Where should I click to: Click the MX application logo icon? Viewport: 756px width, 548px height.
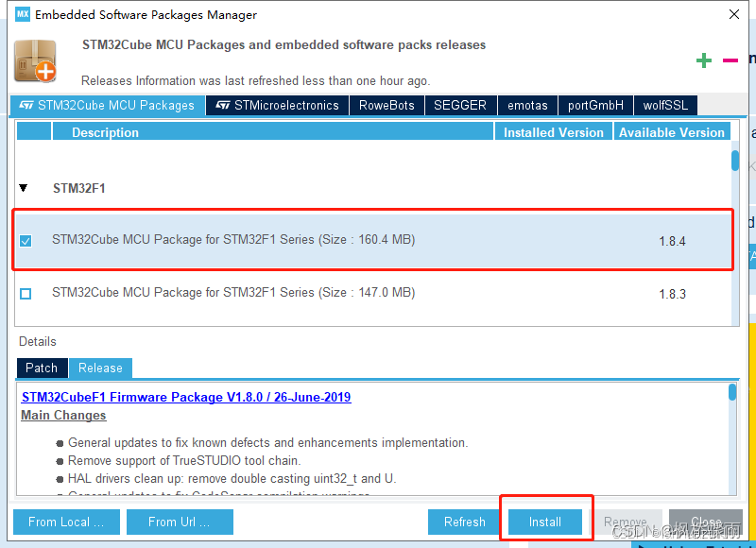click(23, 14)
